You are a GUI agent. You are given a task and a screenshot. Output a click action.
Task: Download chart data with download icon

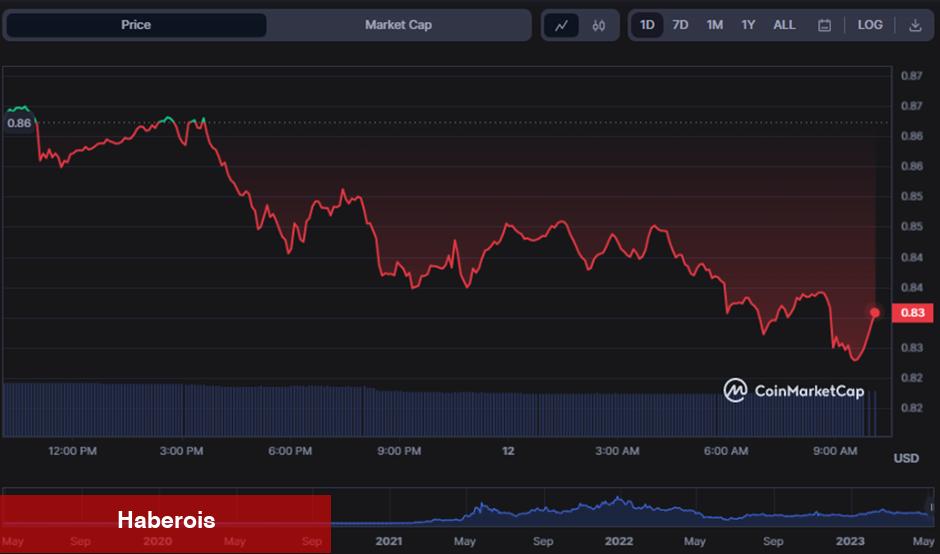pyautogui.click(x=915, y=25)
